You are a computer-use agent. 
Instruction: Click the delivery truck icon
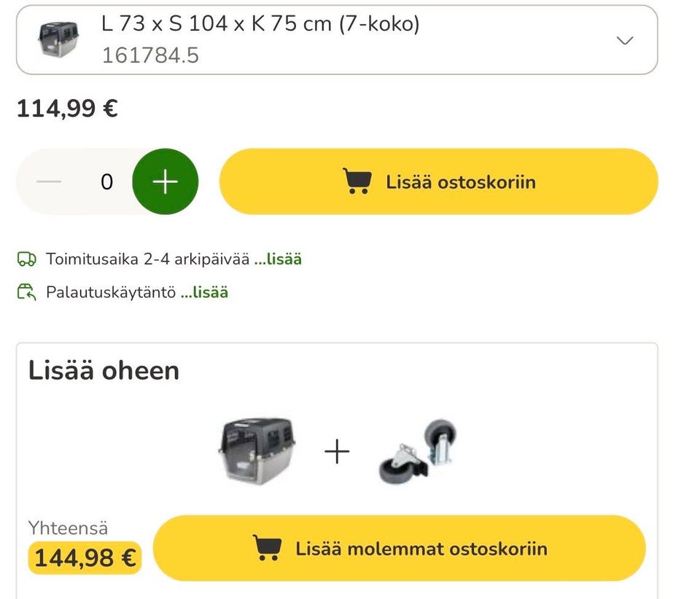click(x=26, y=259)
